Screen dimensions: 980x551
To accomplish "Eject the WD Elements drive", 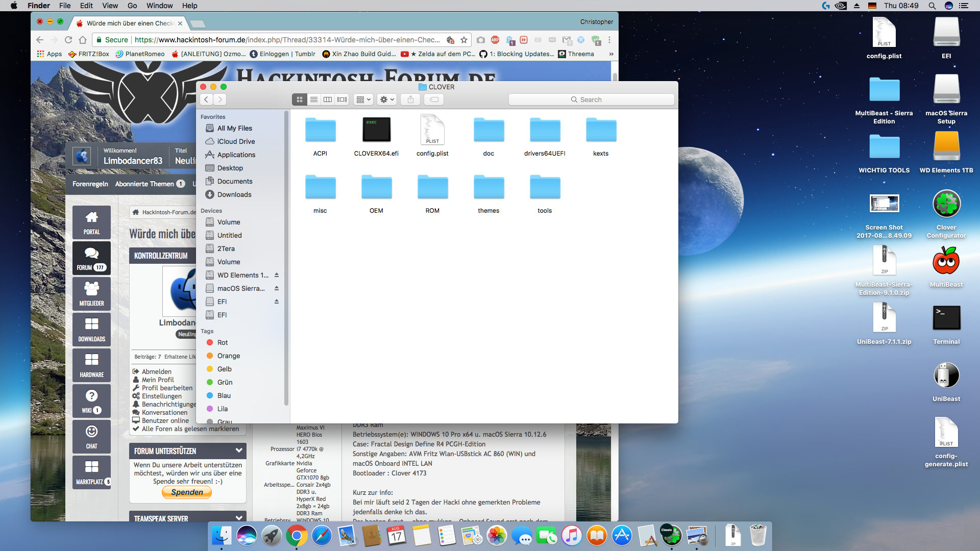I will (277, 275).
